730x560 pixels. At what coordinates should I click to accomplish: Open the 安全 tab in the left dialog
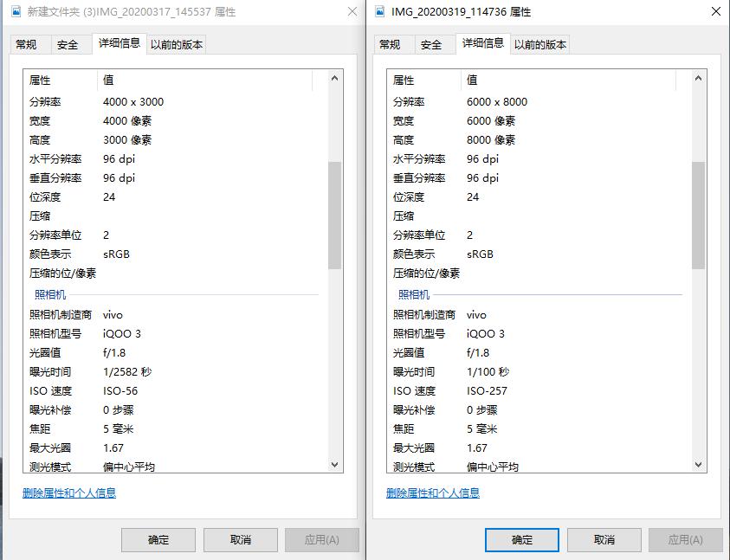pos(68,42)
